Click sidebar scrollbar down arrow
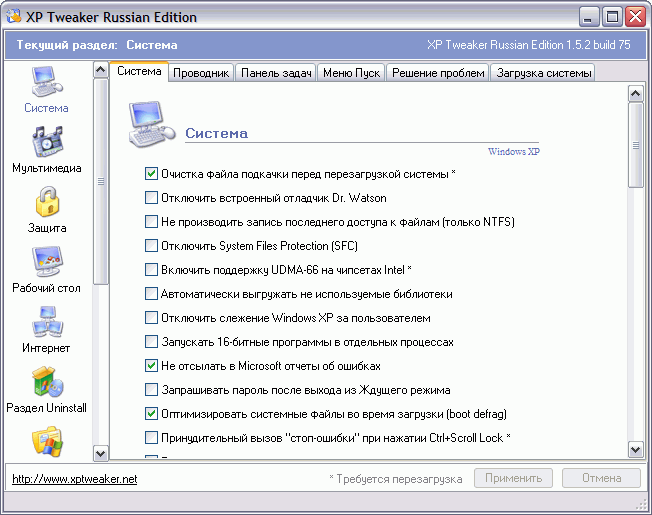This screenshot has width=652, height=515. [x=101, y=453]
